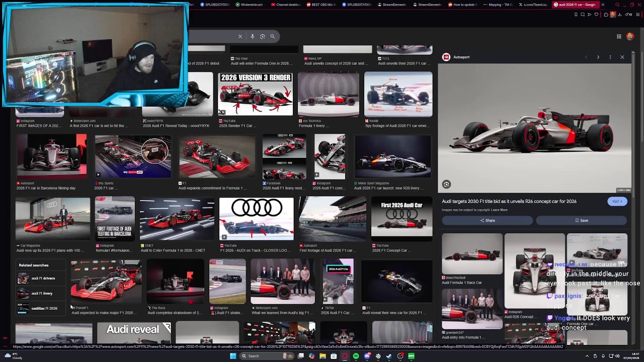Switch to the Channel dashboard tab
644x362 pixels.
coord(286,5)
